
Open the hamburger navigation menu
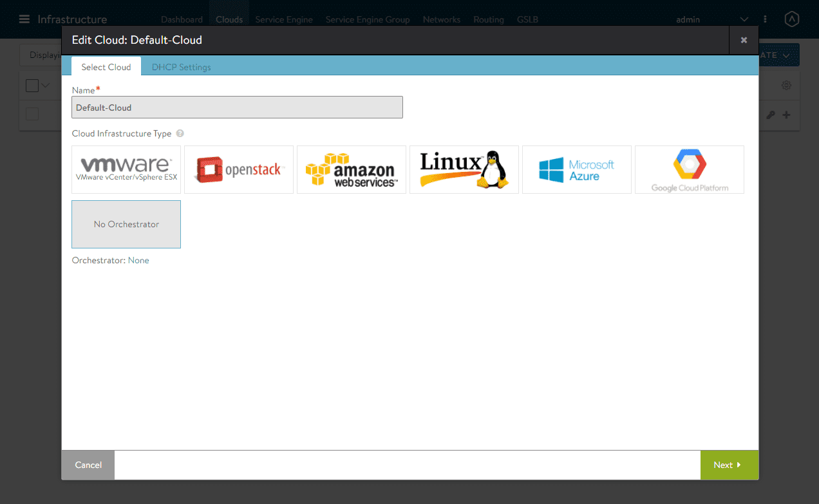click(24, 19)
